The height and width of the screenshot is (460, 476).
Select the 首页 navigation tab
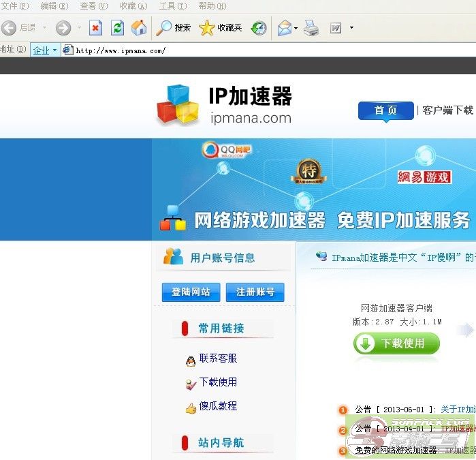pos(385,110)
